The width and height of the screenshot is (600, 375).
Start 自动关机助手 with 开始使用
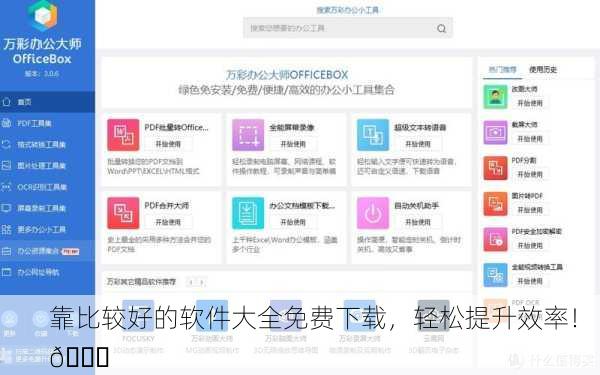coord(418,222)
